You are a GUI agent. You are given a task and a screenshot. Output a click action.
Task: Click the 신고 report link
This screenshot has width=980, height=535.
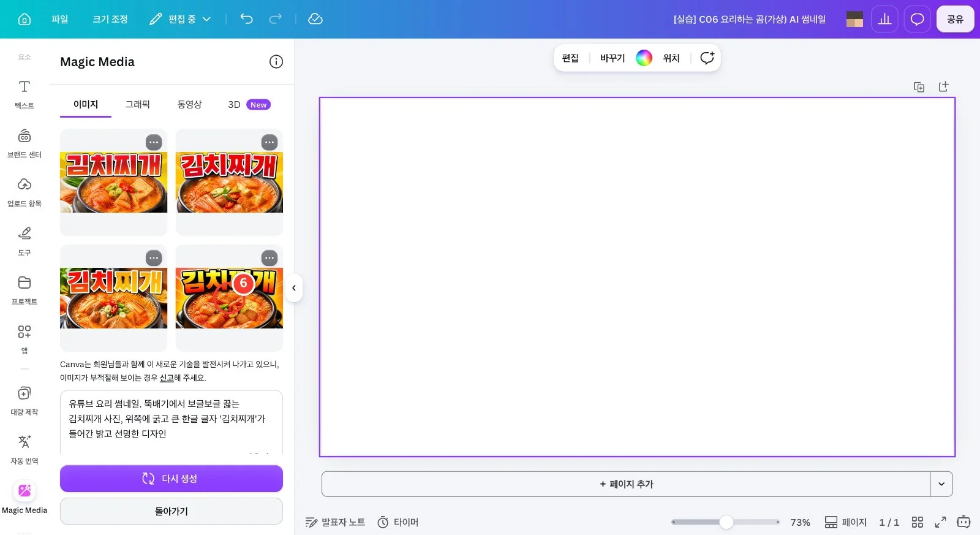coord(167,378)
